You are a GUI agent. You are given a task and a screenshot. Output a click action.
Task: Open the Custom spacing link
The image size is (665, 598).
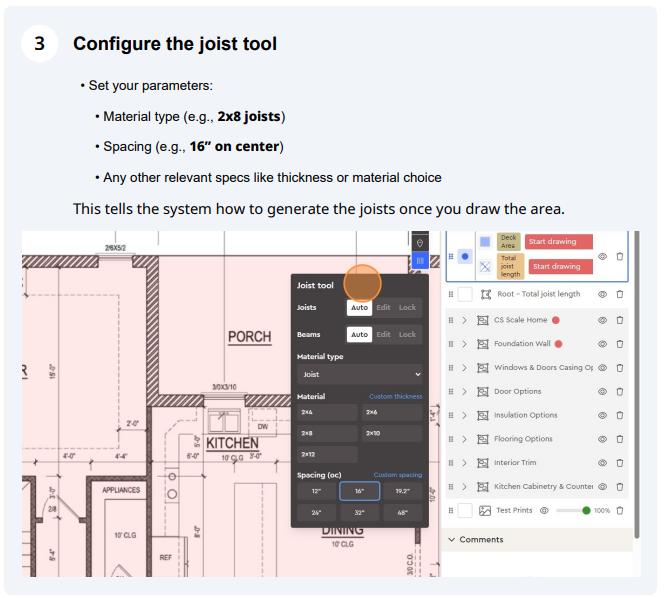click(x=398, y=475)
